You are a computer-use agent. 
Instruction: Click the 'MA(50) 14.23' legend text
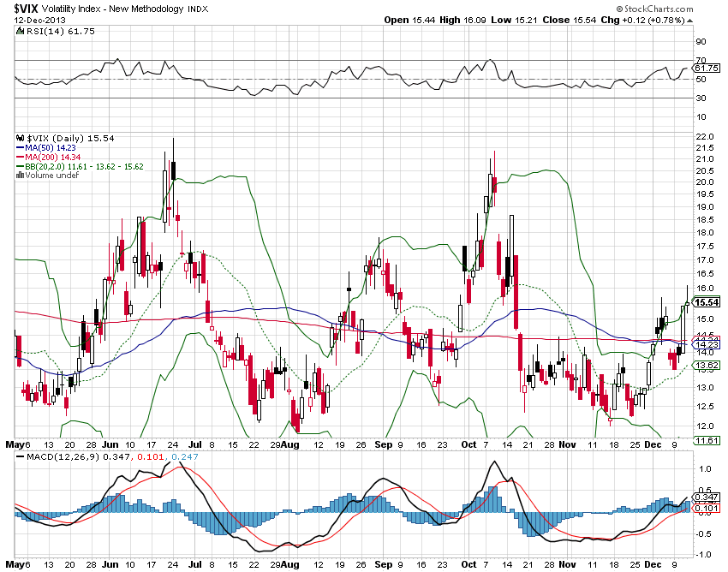(51, 147)
